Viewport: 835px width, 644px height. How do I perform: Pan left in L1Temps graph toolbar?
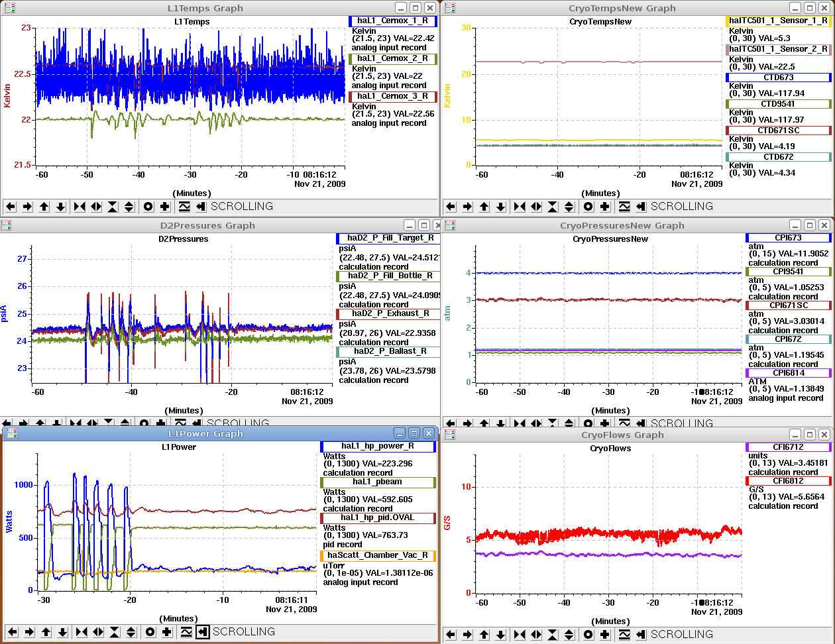[11, 207]
